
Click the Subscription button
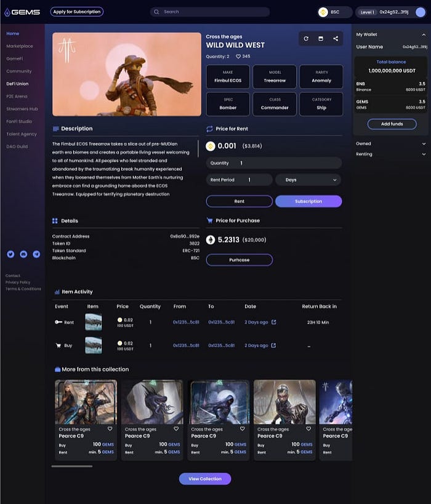[308, 201]
